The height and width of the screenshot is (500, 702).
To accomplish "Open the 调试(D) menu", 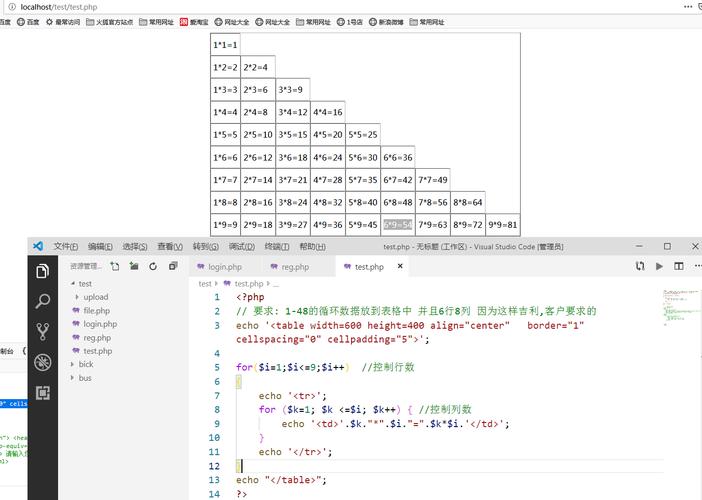I will pyautogui.click(x=242, y=246).
